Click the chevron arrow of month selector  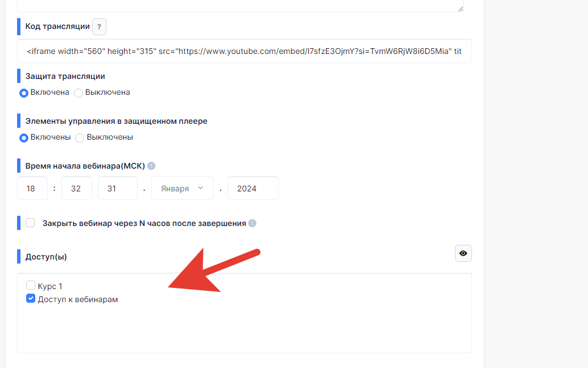[x=200, y=188]
